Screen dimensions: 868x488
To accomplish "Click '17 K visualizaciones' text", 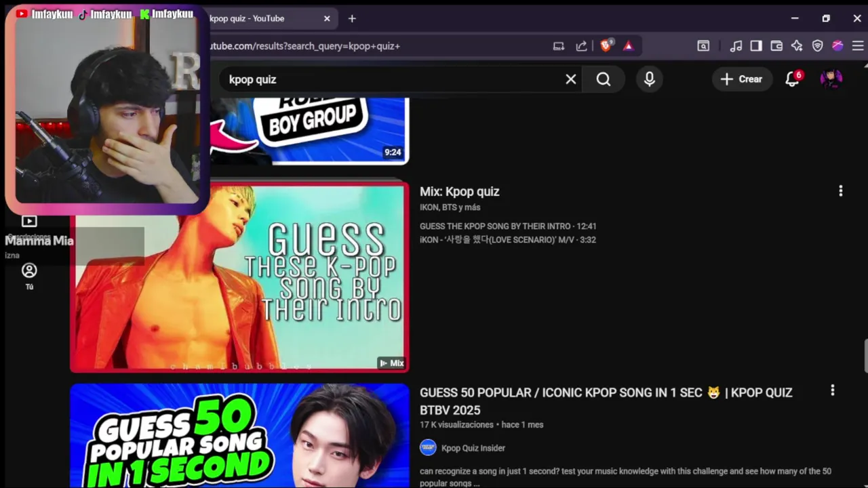I will click(456, 425).
